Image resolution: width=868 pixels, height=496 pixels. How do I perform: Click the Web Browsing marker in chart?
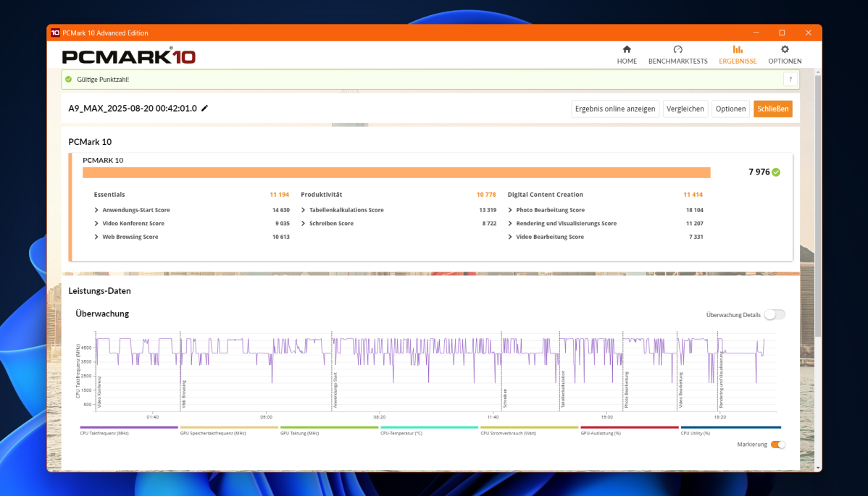[184, 394]
